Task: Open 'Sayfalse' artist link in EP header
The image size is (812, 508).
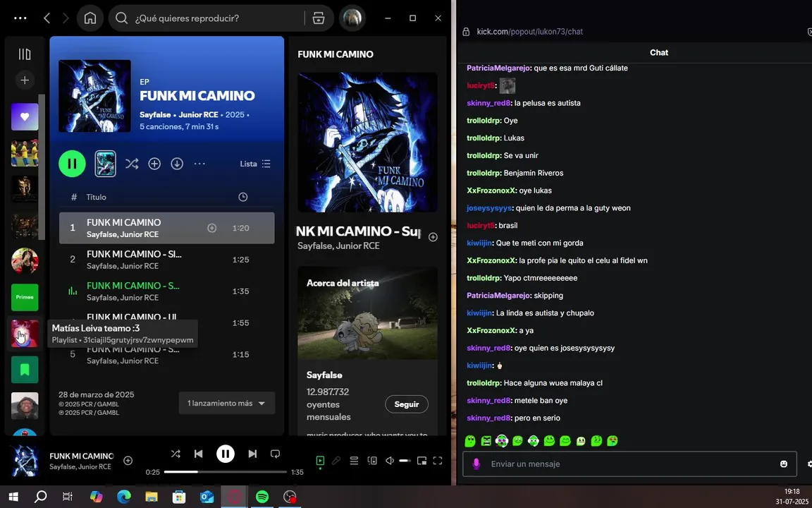Action: [155, 114]
